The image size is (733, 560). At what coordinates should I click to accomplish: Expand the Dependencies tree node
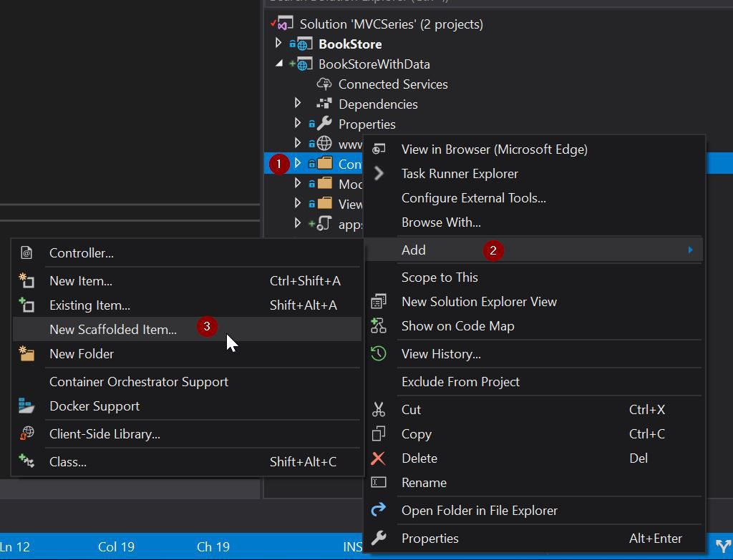tap(298, 104)
